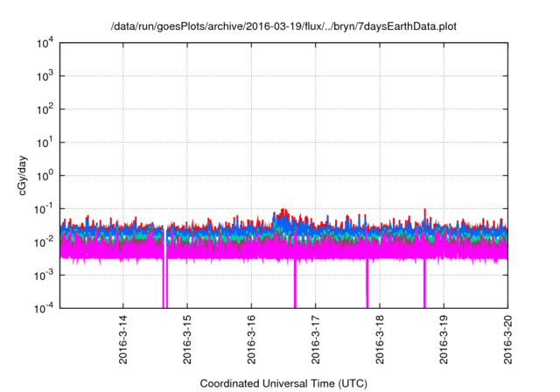
Task: Click the 10^-3 y-axis tick label
Action: [45, 276]
